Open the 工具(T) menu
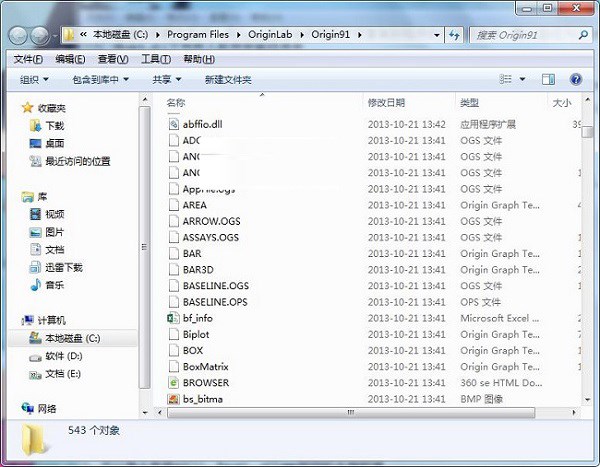The height and width of the screenshot is (467, 600). click(156, 59)
